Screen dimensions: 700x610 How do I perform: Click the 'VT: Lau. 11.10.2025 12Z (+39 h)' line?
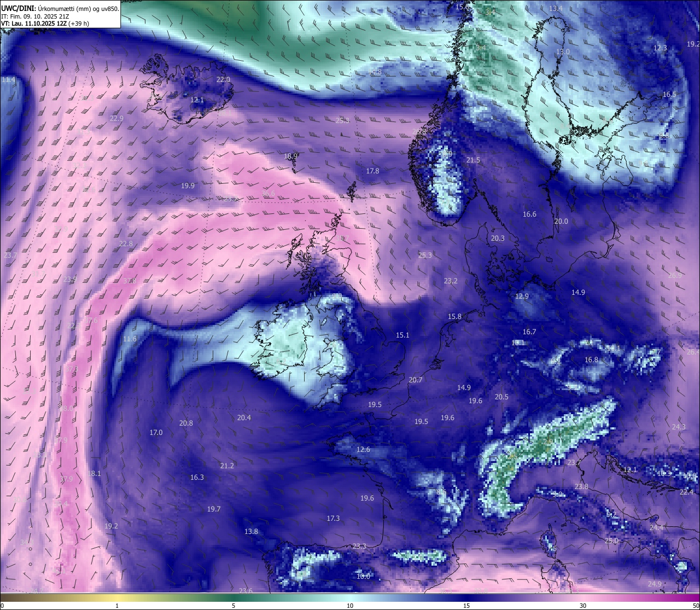click(x=45, y=24)
